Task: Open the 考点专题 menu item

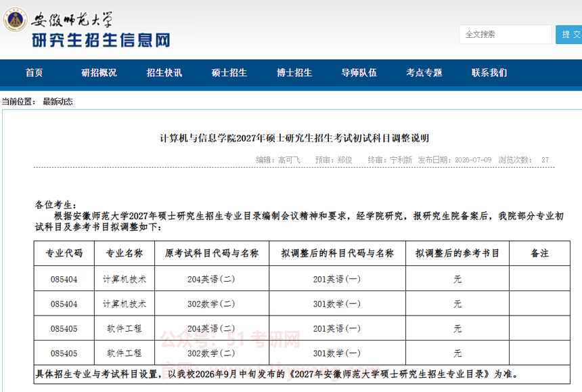Action: pyautogui.click(x=424, y=72)
